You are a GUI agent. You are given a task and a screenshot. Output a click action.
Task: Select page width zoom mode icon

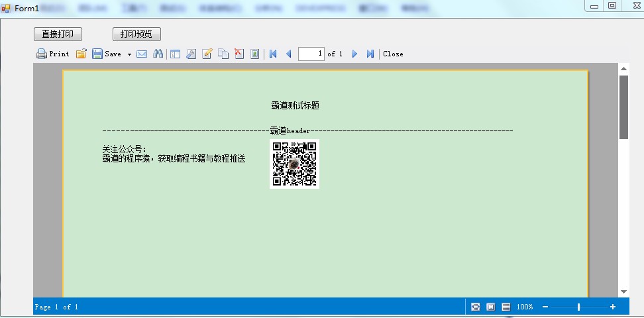475,307
